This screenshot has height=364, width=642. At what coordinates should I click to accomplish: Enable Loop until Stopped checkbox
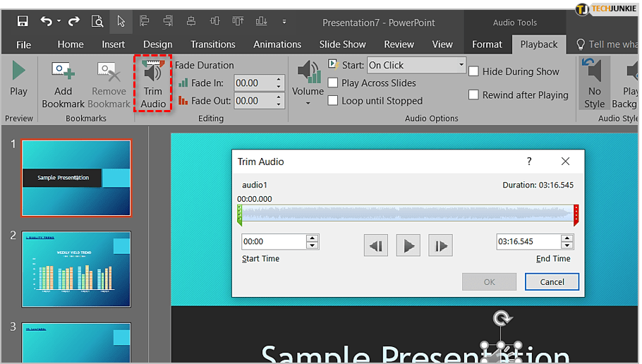pos(333,100)
